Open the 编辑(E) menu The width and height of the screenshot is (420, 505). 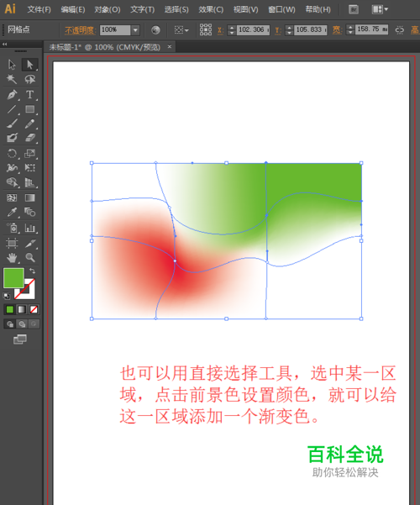tap(73, 9)
